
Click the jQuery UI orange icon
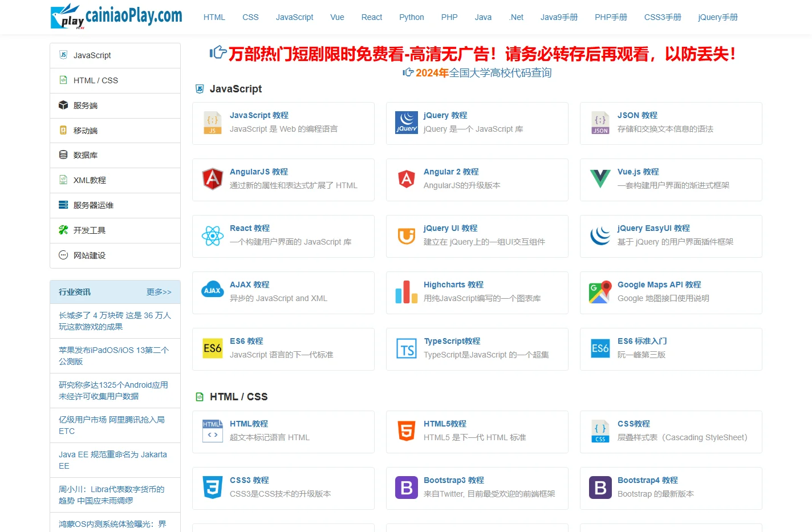point(407,235)
